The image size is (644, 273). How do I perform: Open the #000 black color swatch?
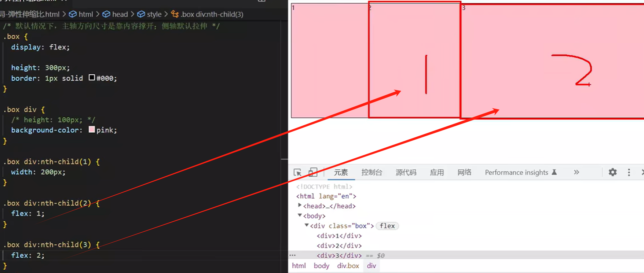92,78
